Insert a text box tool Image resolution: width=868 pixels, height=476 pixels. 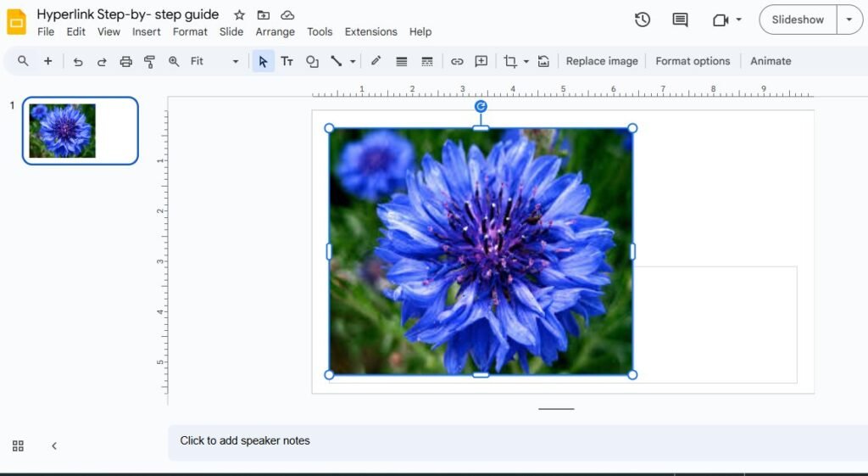287,61
